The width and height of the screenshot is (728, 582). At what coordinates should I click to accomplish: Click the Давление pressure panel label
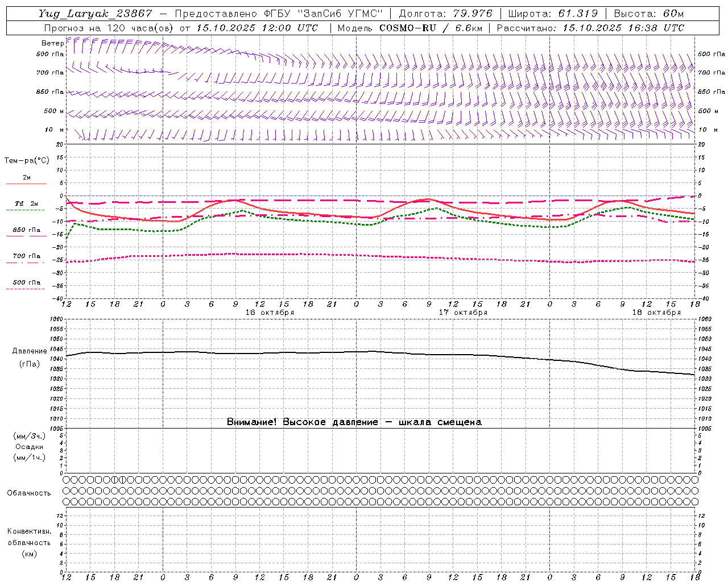pos(30,351)
